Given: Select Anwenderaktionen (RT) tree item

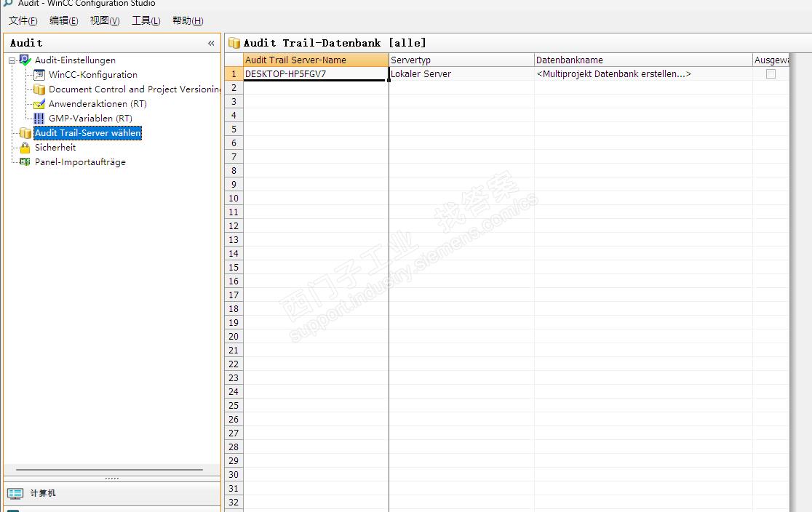Looking at the screenshot, I should (98, 104).
